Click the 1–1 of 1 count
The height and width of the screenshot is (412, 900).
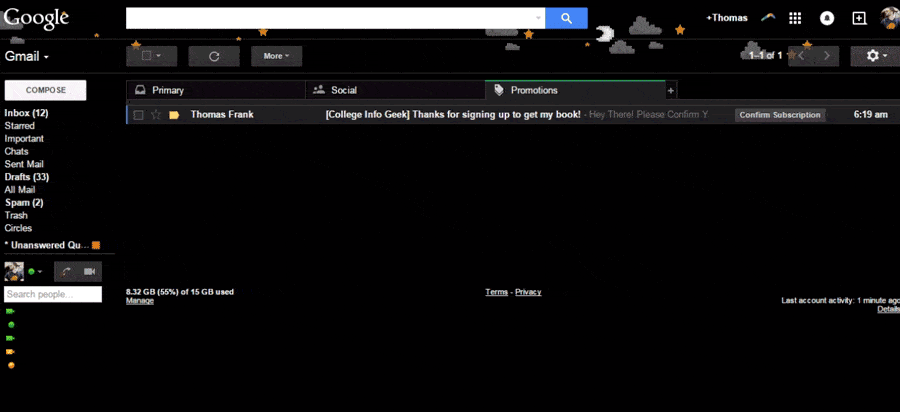point(766,56)
